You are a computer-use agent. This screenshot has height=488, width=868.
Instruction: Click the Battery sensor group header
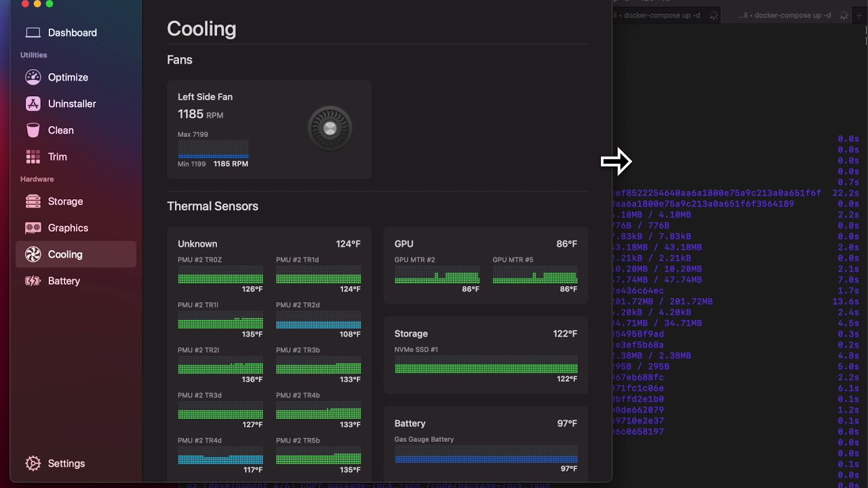coord(410,424)
